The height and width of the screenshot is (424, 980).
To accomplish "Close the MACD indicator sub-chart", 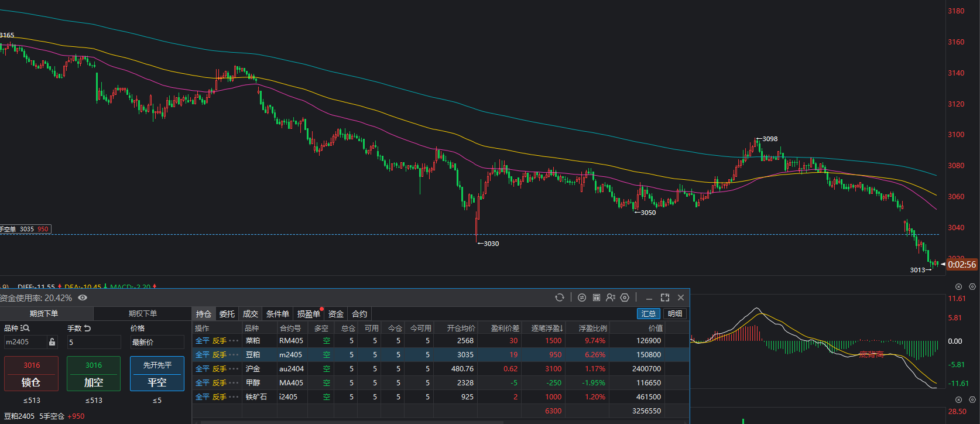I will coord(959,286).
